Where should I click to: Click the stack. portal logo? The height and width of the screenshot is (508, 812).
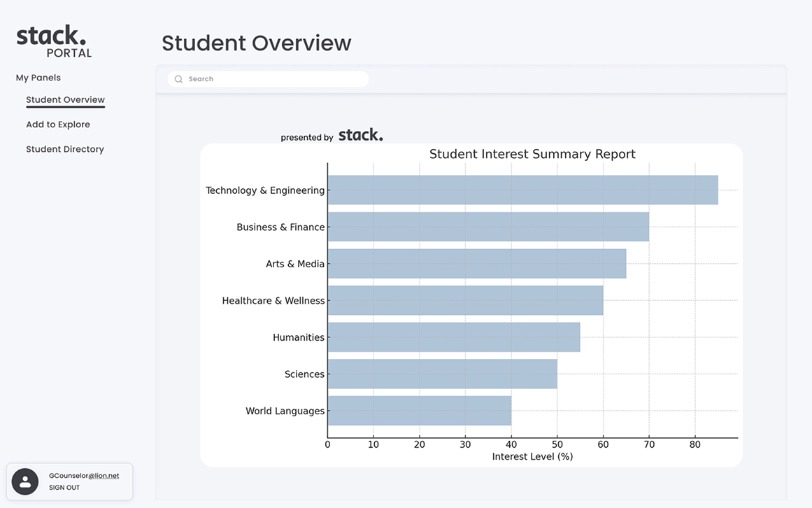[52, 40]
